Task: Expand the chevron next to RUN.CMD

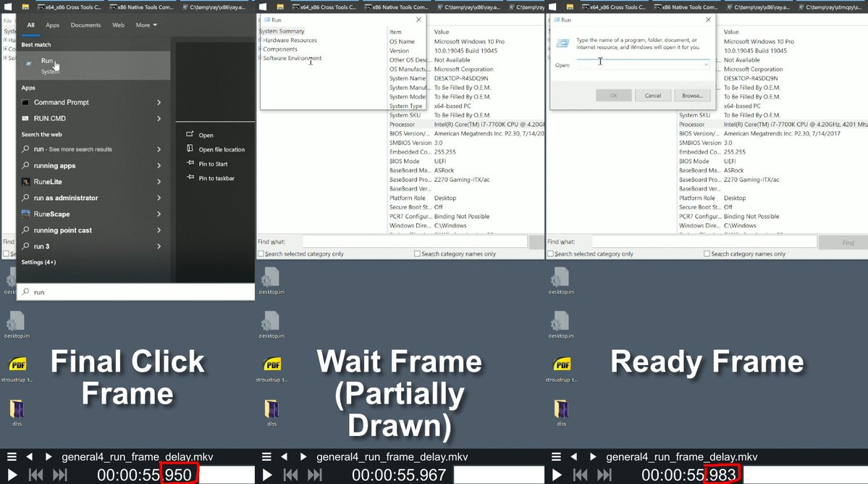Action: tap(159, 119)
